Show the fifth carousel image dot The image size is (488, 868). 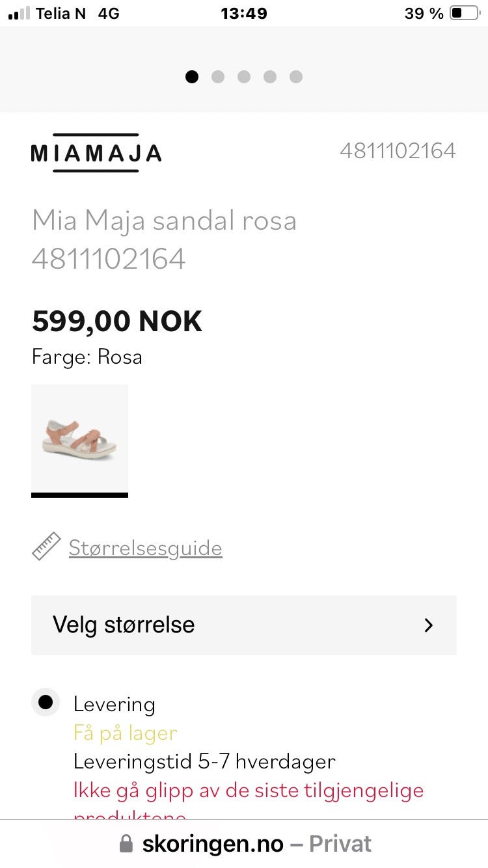[296, 77]
